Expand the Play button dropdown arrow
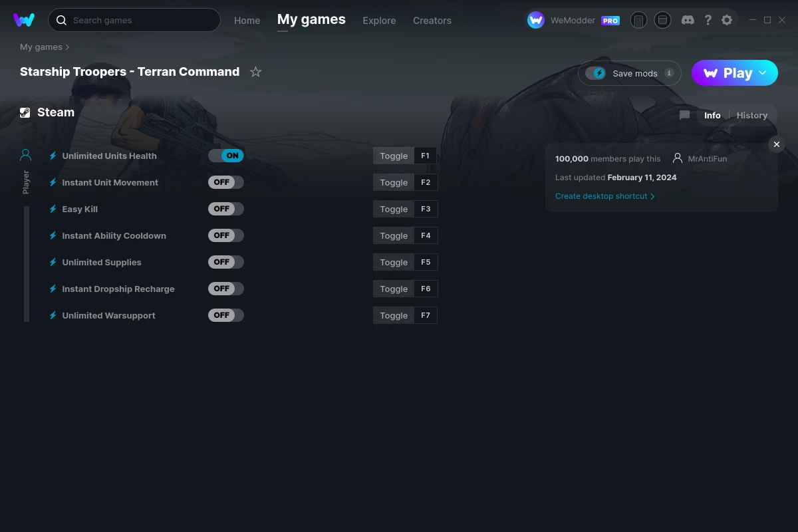Image resolution: width=798 pixels, height=532 pixels. tap(763, 73)
